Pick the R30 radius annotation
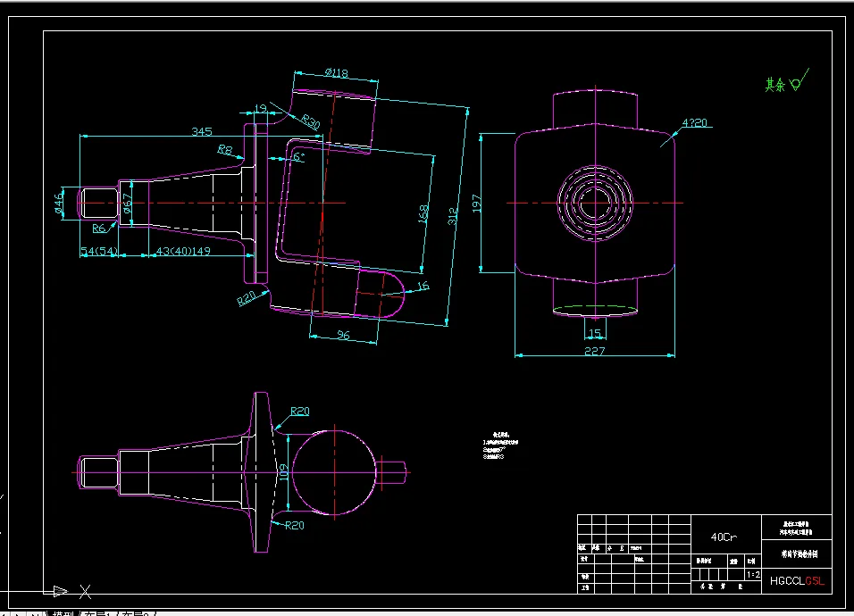Screen dimensions: 854x616 311,122
